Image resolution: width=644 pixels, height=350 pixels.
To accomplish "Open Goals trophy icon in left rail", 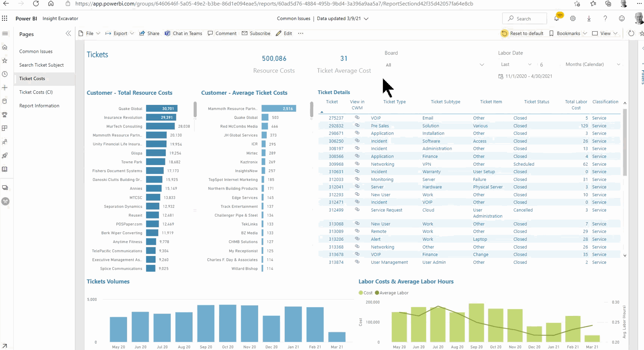I will point(5,115).
